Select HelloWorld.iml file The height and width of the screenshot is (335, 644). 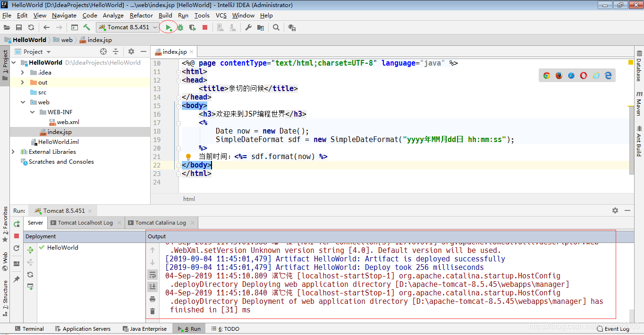point(59,142)
